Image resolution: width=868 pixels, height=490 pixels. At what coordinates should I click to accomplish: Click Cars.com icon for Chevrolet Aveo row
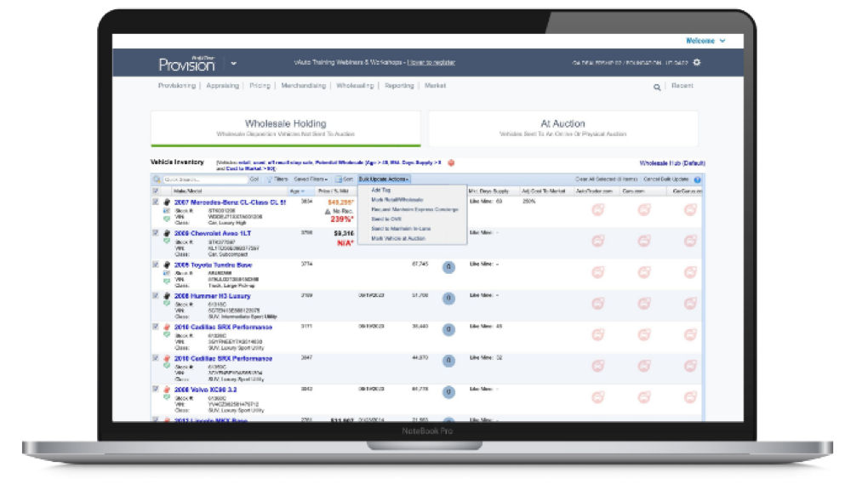644,241
